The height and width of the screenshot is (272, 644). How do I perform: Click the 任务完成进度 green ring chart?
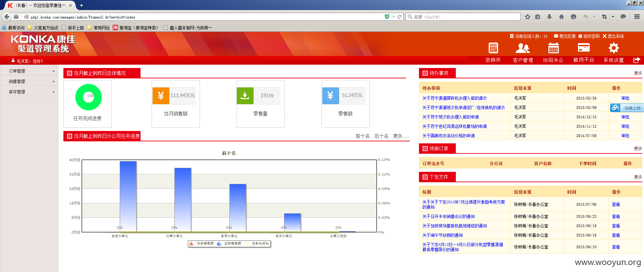tap(89, 97)
